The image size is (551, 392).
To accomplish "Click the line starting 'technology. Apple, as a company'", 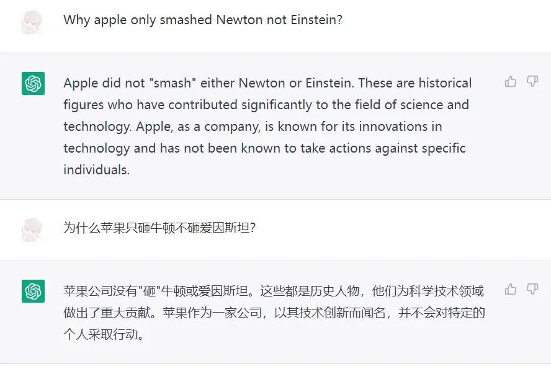I will (x=253, y=127).
